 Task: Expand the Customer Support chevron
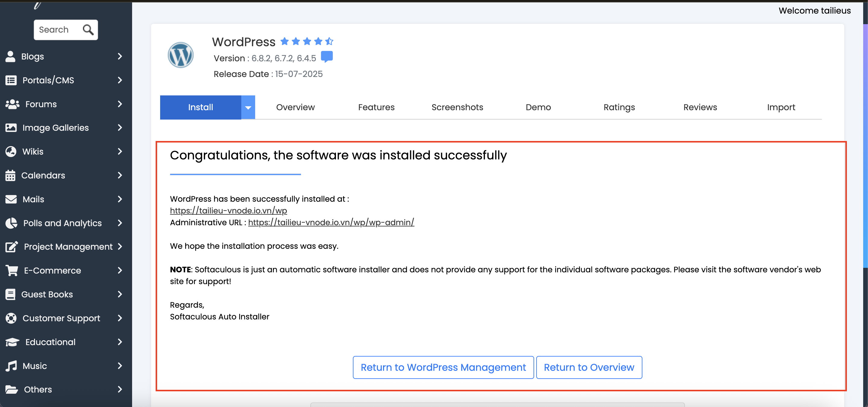120,318
